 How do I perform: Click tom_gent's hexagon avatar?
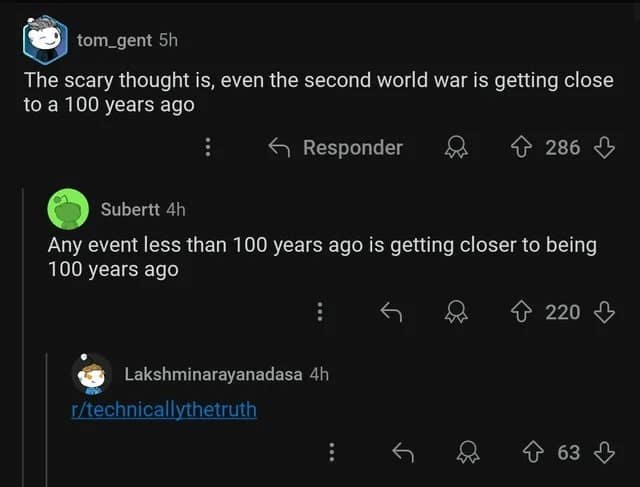(44, 39)
